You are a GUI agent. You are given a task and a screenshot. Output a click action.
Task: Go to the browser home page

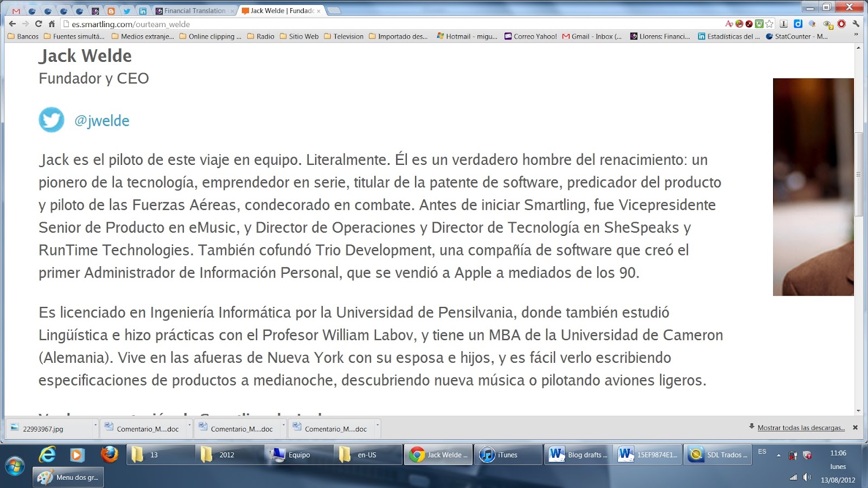click(52, 24)
